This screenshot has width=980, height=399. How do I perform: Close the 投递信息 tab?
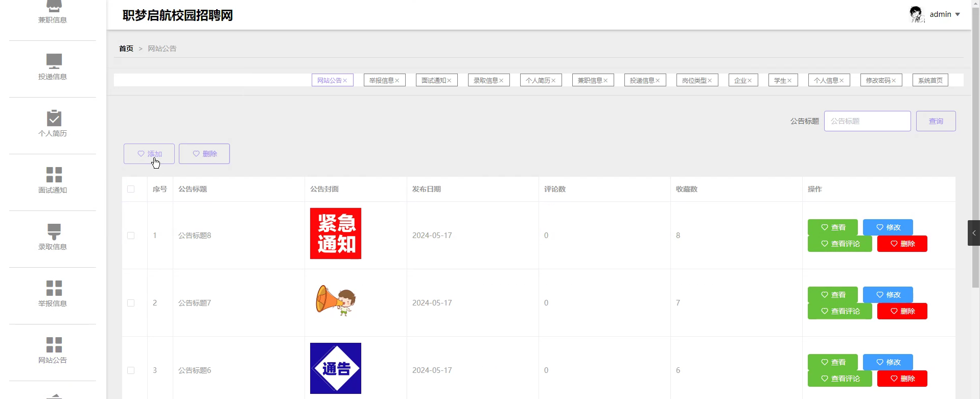[x=658, y=81]
